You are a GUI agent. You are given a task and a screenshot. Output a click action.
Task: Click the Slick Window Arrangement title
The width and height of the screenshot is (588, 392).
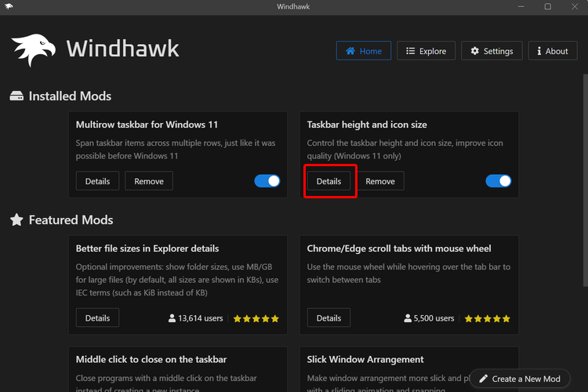click(365, 359)
